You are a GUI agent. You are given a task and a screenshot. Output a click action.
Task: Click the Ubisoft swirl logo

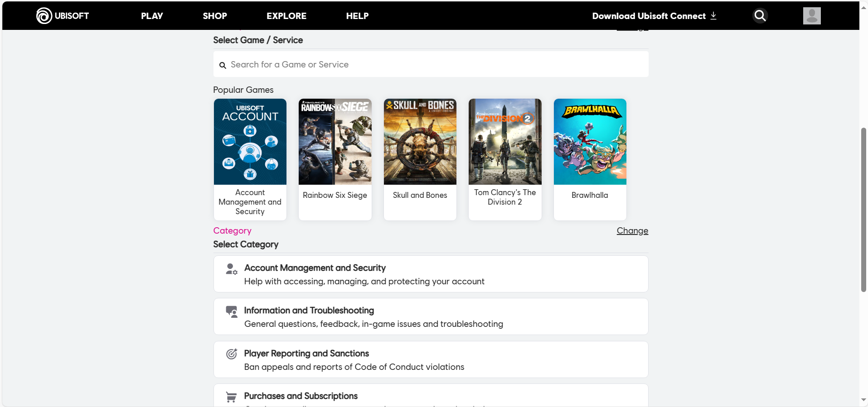tap(44, 16)
